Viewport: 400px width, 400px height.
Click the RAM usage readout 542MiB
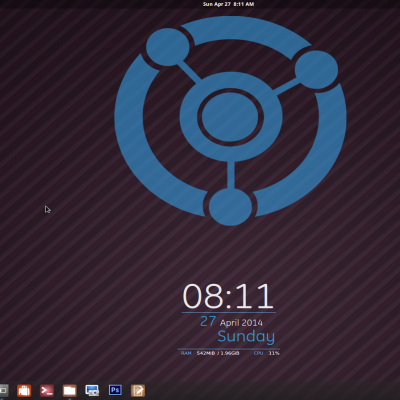coord(218,353)
